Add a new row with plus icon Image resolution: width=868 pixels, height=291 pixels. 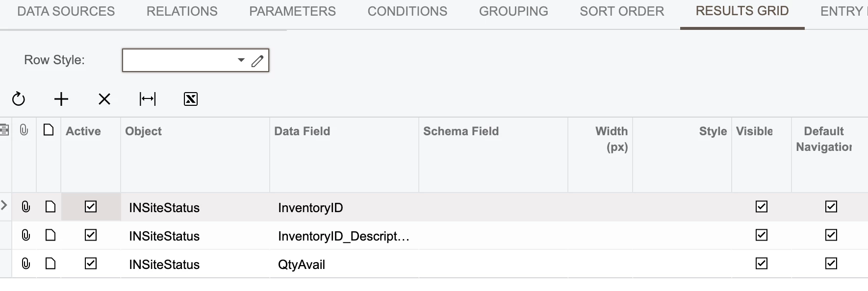click(61, 99)
